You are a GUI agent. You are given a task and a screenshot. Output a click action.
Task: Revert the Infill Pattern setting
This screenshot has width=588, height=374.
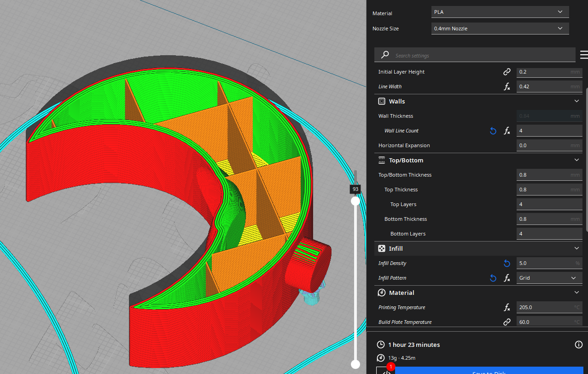click(493, 278)
